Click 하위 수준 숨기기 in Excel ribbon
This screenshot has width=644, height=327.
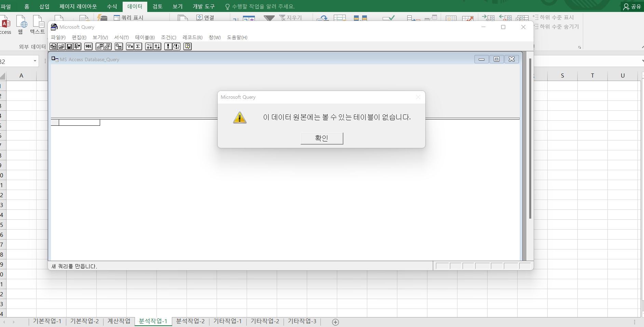[556, 27]
